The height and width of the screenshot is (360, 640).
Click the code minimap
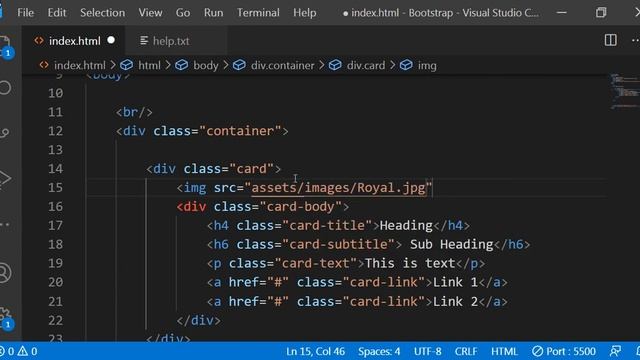(624, 91)
